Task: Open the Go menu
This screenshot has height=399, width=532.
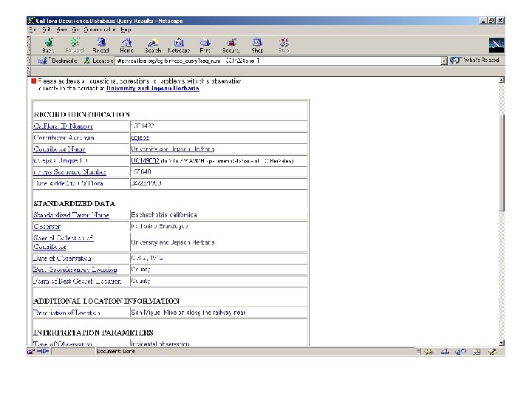Action: click(75, 30)
